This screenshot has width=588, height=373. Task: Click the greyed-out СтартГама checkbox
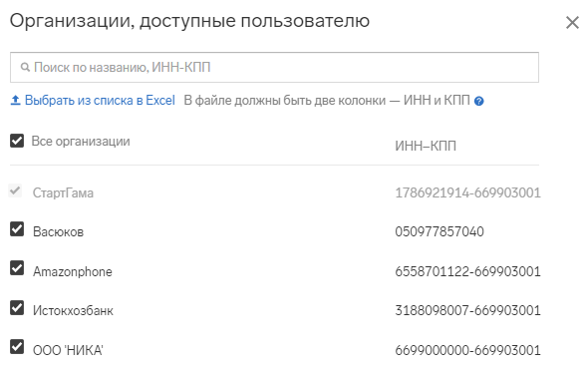click(x=15, y=190)
